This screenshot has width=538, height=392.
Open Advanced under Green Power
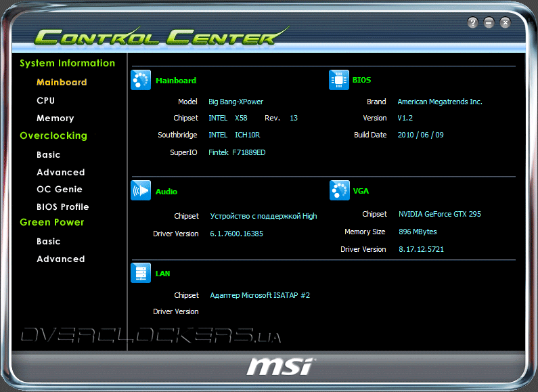[61, 259]
